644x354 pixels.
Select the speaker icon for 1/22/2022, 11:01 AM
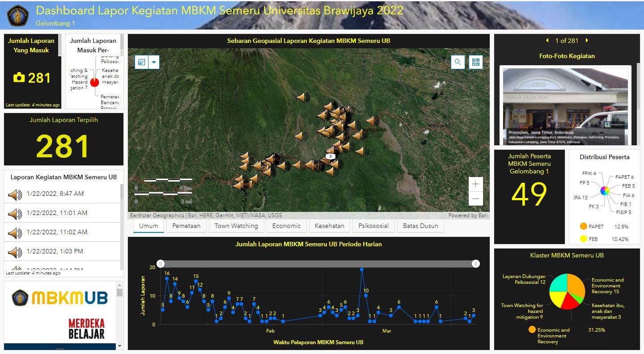[x=15, y=214]
